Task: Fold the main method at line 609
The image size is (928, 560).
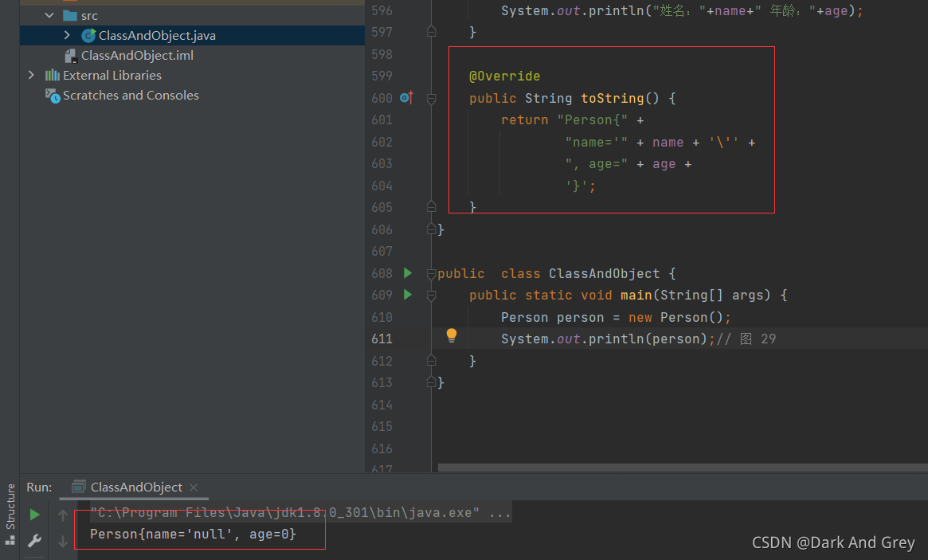Action: (x=432, y=296)
